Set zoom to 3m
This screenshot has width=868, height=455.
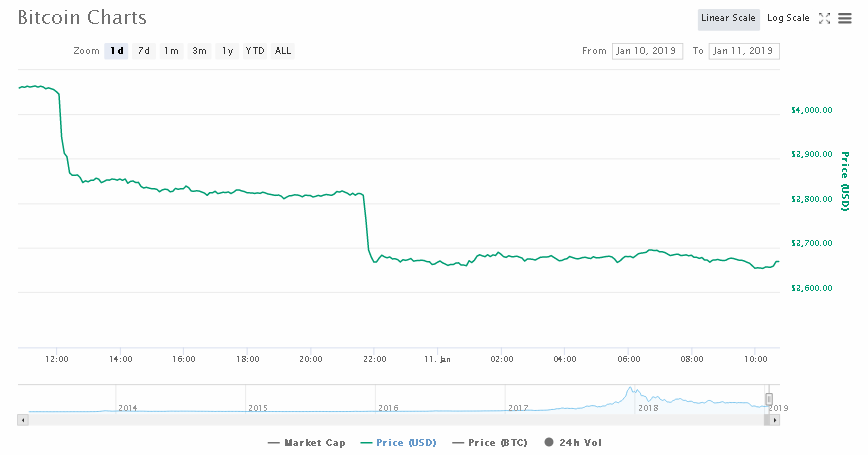199,51
